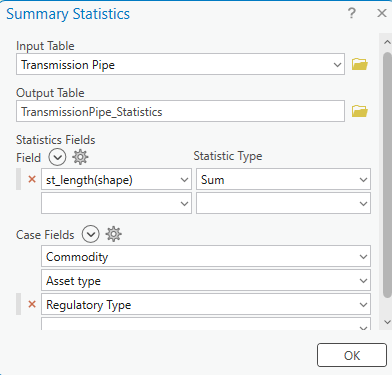392x375 pixels.
Task: Remove the st_length(shape) statistics field row
Action: (x=32, y=179)
